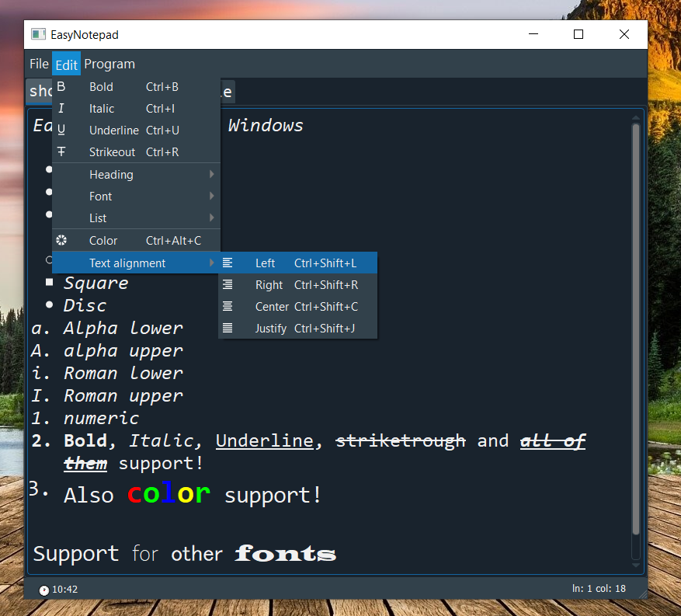Click the Color wheel icon

click(61, 241)
